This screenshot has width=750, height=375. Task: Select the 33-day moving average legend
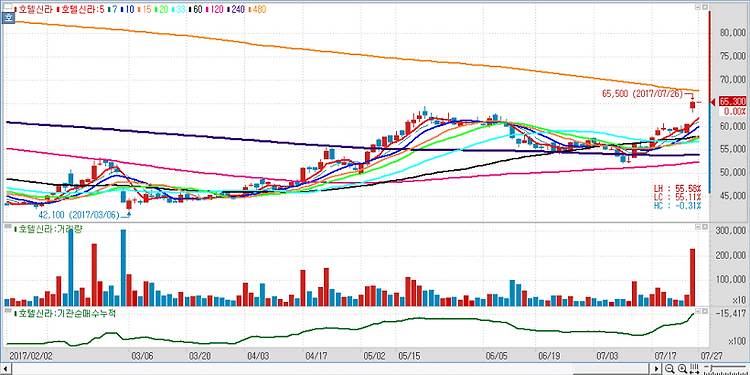point(179,9)
